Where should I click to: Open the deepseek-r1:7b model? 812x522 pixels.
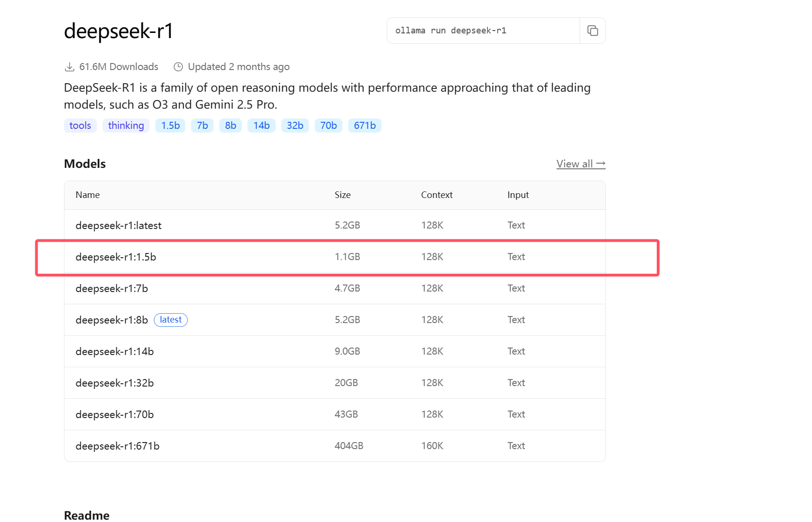tap(112, 289)
